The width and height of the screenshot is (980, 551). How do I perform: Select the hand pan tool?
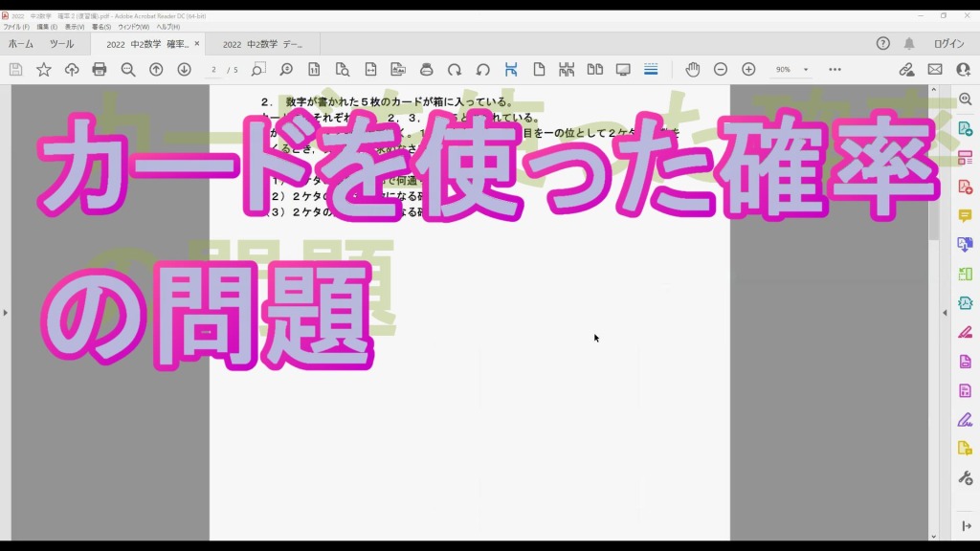coord(693,70)
